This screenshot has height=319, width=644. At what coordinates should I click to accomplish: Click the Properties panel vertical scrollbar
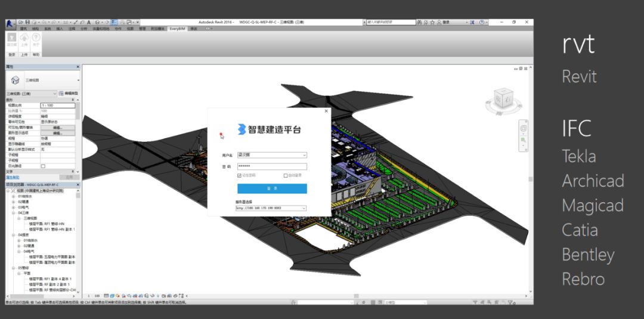[78, 135]
